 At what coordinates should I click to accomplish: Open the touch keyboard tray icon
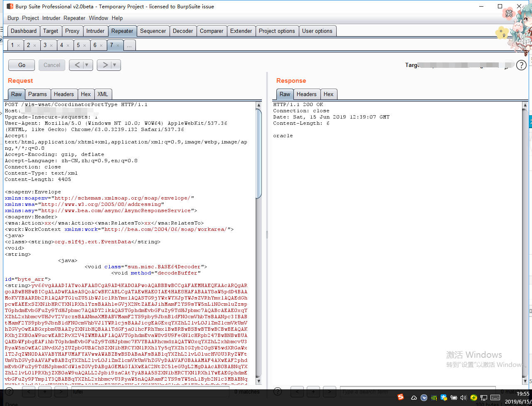point(495,397)
